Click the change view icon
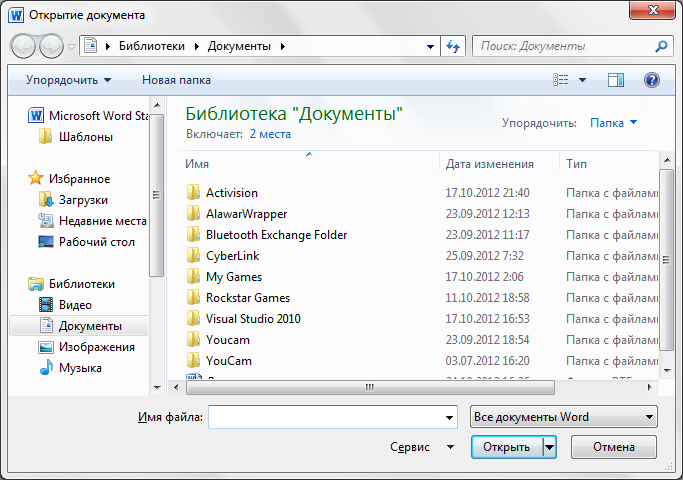This screenshot has width=683, height=480. [561, 80]
